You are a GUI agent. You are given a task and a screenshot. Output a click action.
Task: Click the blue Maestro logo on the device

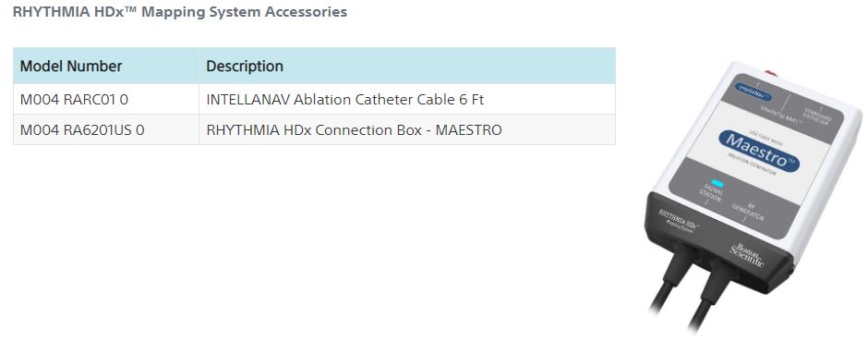(759, 151)
